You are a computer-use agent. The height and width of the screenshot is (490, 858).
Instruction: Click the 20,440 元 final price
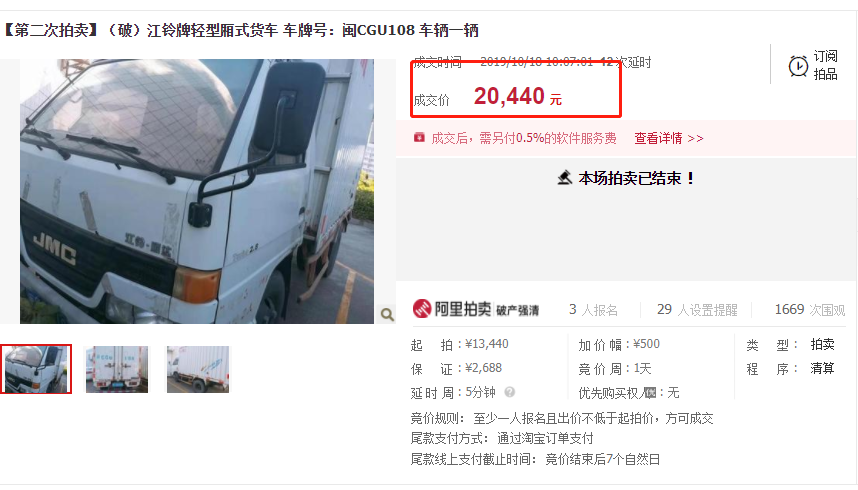tap(518, 96)
